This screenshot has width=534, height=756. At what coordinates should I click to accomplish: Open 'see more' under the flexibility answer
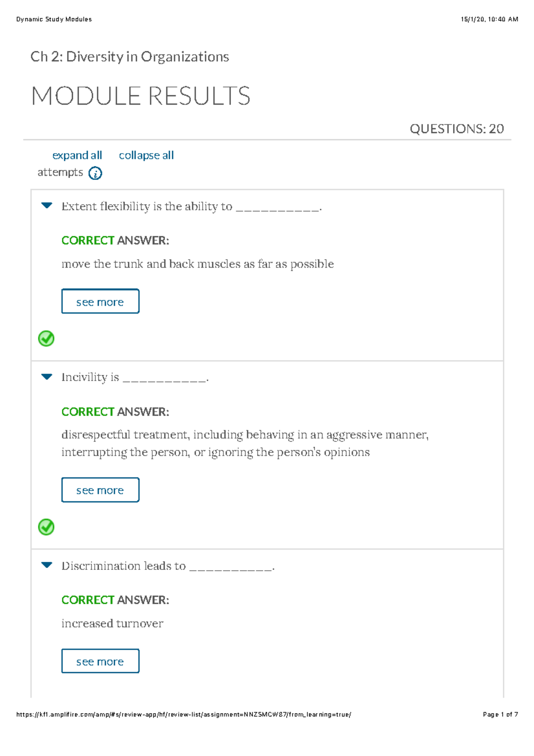100,301
